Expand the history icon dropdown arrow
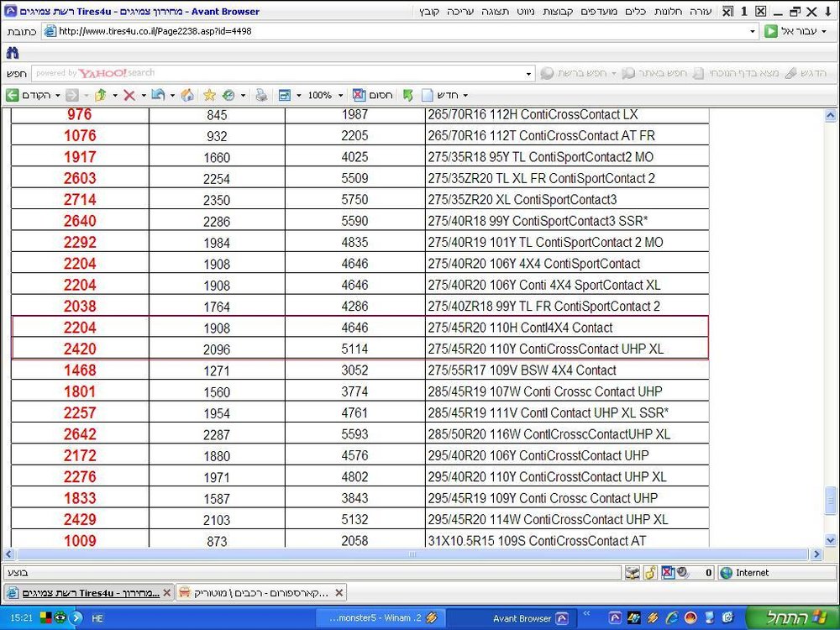 coord(243,96)
